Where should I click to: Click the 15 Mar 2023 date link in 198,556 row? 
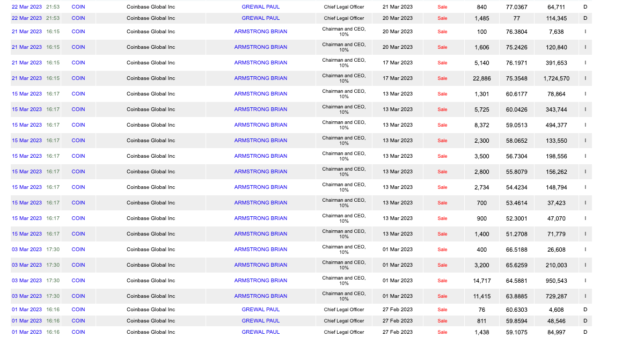pyautogui.click(x=27, y=156)
